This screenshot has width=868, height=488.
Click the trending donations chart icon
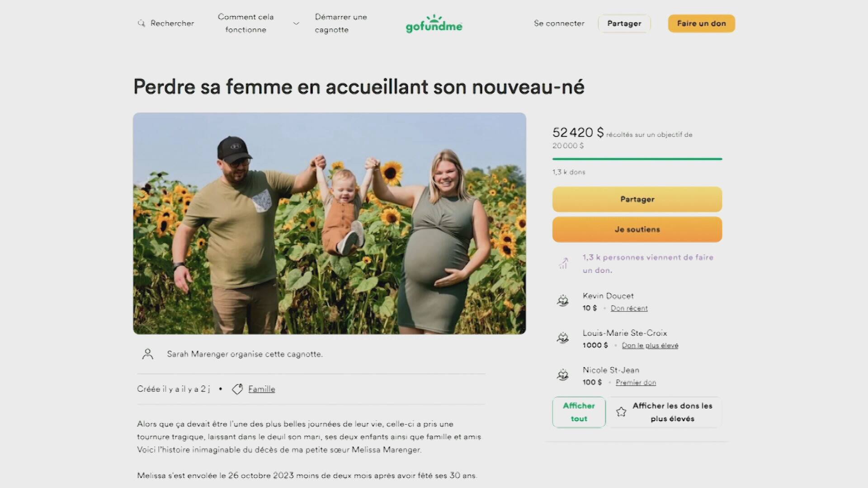point(563,263)
